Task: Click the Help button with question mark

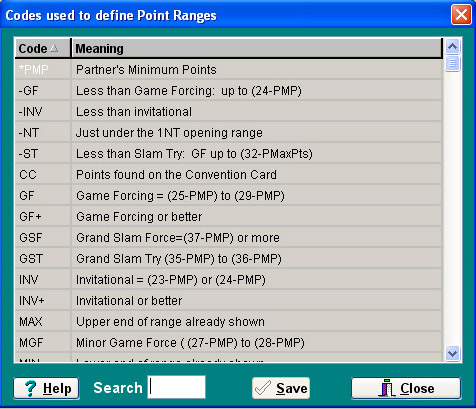Action: pos(46,388)
